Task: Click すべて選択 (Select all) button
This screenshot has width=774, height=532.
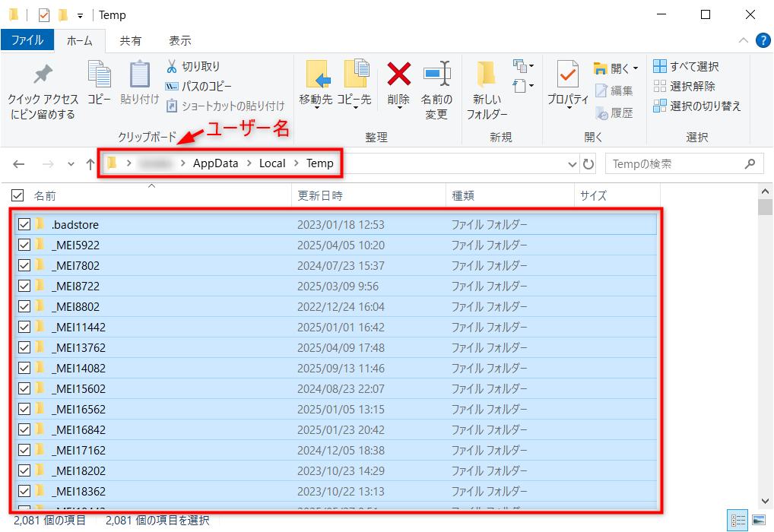Action: coord(686,67)
